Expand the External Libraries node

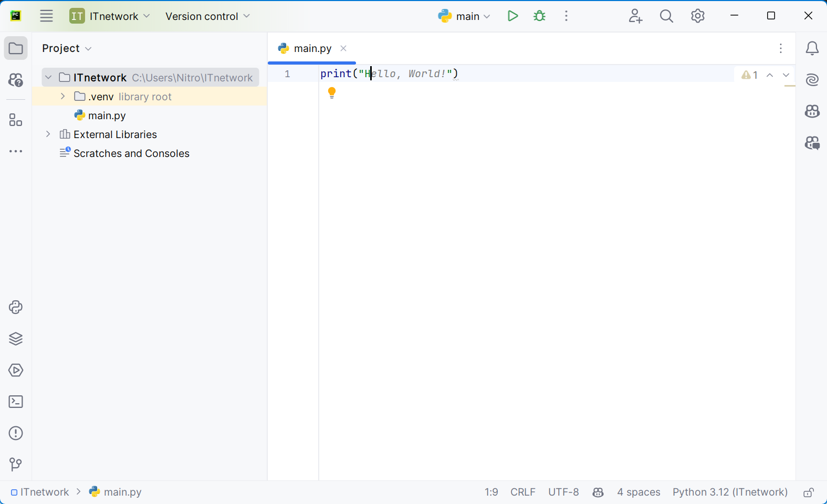point(48,134)
